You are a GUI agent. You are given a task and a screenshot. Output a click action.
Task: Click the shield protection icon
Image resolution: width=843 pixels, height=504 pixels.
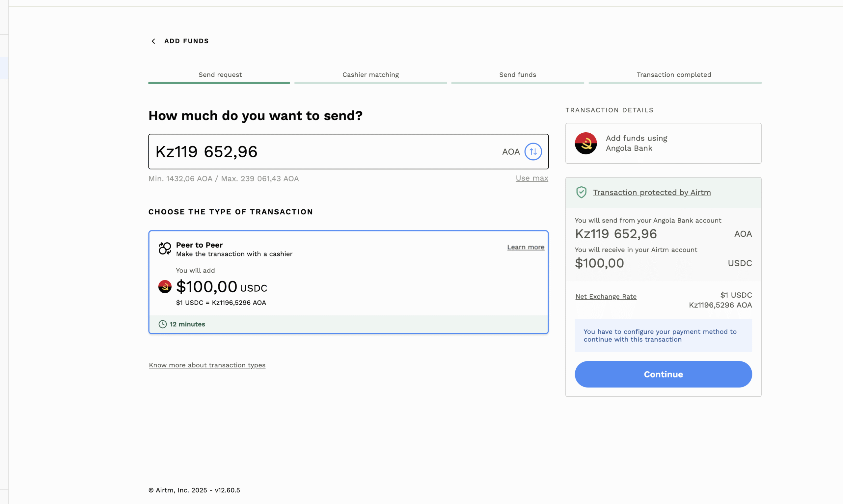[x=581, y=192]
